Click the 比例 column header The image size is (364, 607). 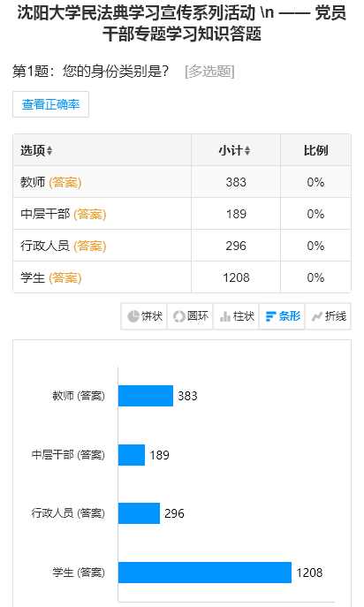[x=315, y=150]
